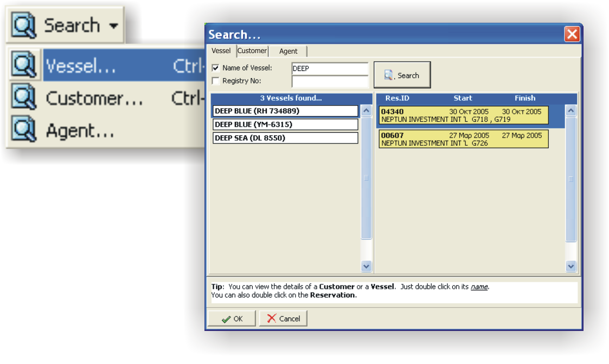
Task: Click the vessels list scroll-down arrow
Action: coord(366,266)
